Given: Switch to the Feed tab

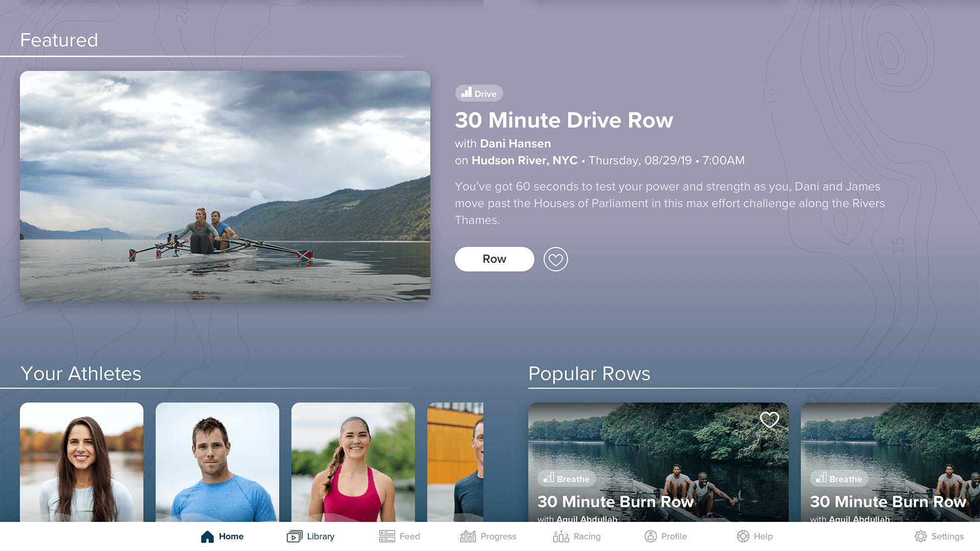Looking at the screenshot, I should coord(409,536).
